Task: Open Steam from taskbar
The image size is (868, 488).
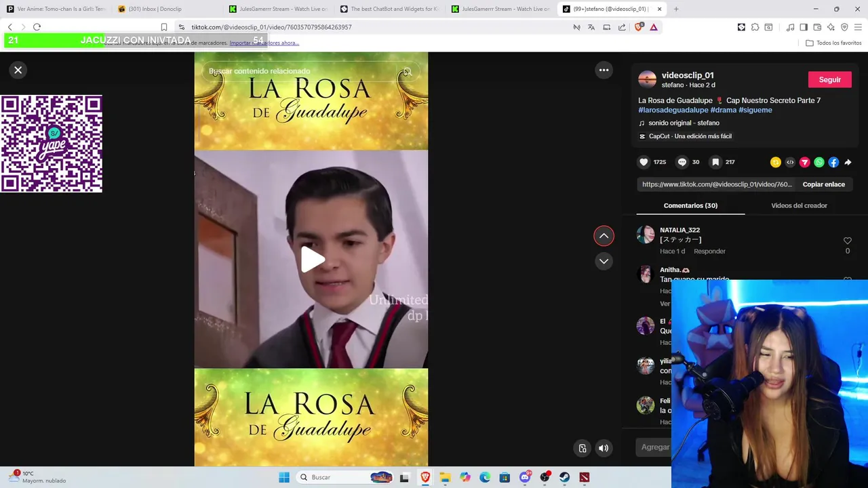Action: tap(564, 477)
